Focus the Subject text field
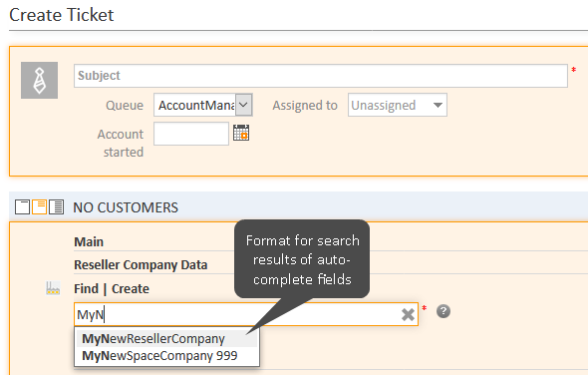Screen dimensions: 588x375 [x=321, y=76]
